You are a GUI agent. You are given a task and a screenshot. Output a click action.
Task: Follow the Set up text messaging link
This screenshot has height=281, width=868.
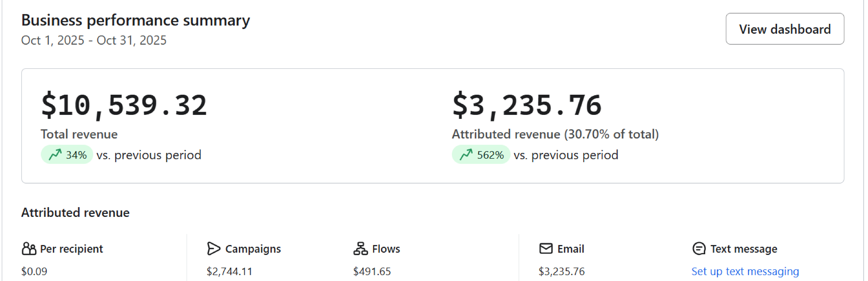coord(745,271)
